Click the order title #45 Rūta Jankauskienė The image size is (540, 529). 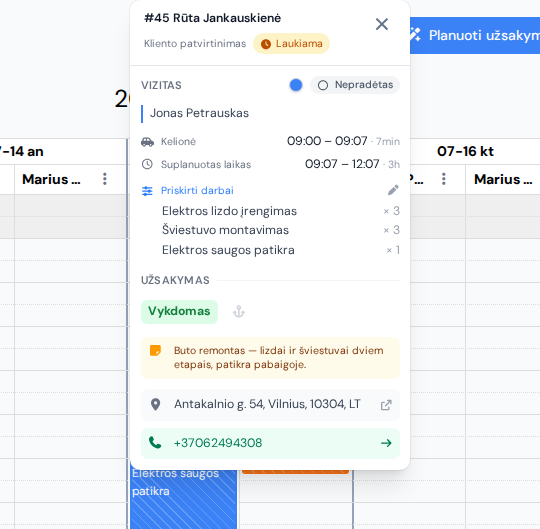(212, 18)
